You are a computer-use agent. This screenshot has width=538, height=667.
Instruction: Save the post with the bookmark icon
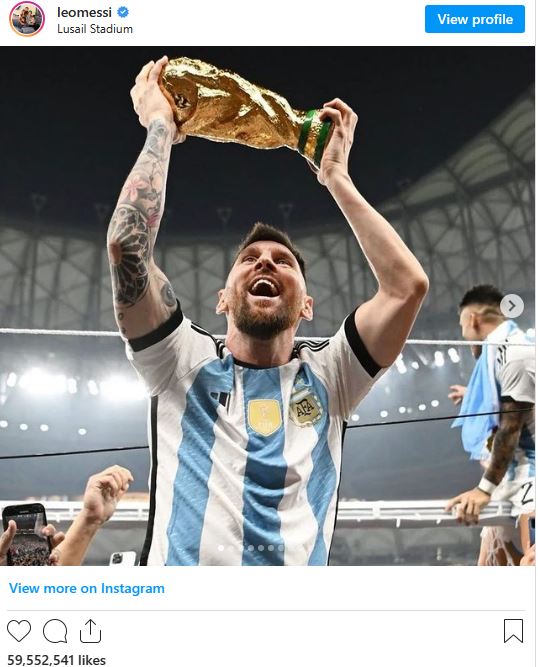coord(513,630)
